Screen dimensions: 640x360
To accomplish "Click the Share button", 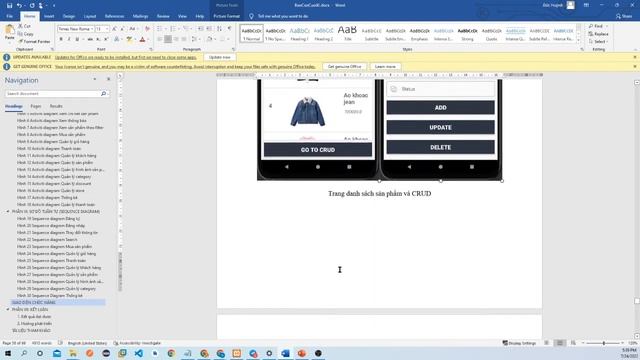I will coord(624,16).
